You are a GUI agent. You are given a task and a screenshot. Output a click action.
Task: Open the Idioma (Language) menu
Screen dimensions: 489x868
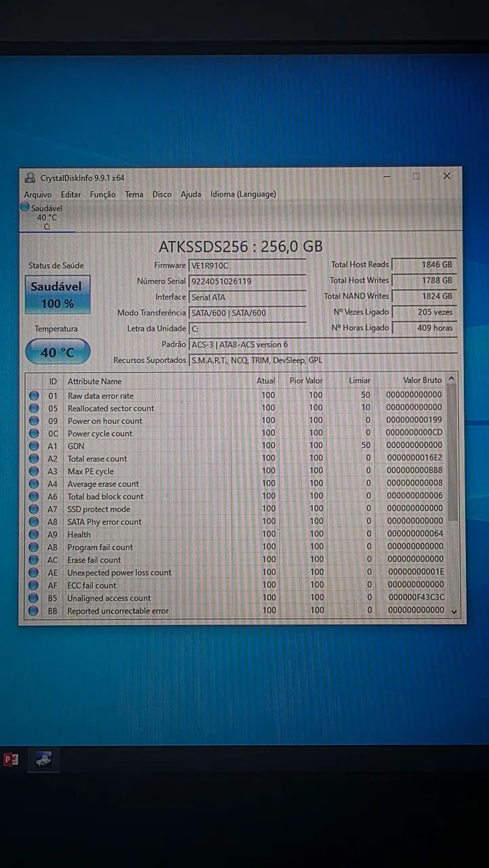[243, 195]
